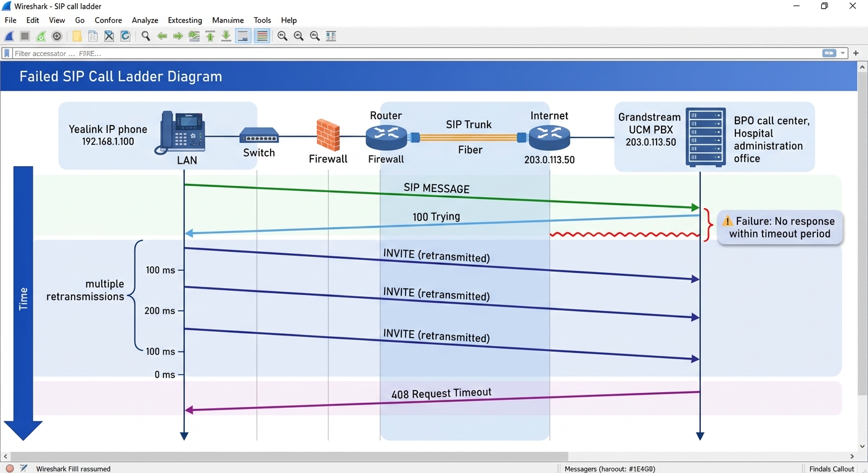Restart the current capture
This screenshot has width=868, height=473.
click(x=41, y=36)
